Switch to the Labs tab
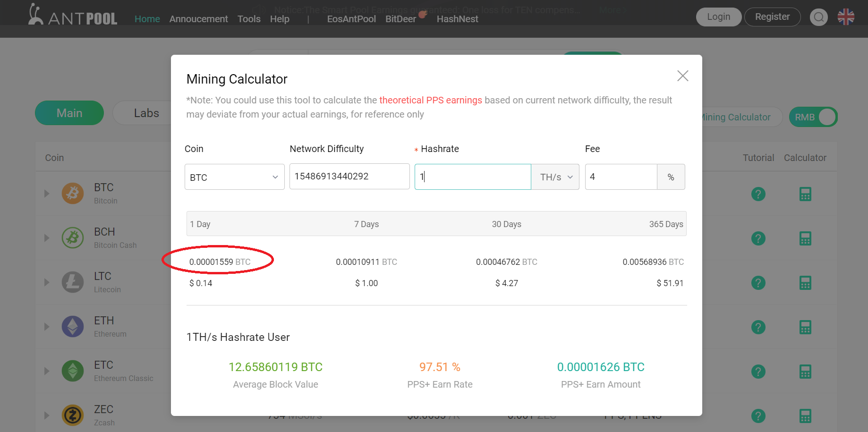Screen dimensions: 868x432 (146, 113)
